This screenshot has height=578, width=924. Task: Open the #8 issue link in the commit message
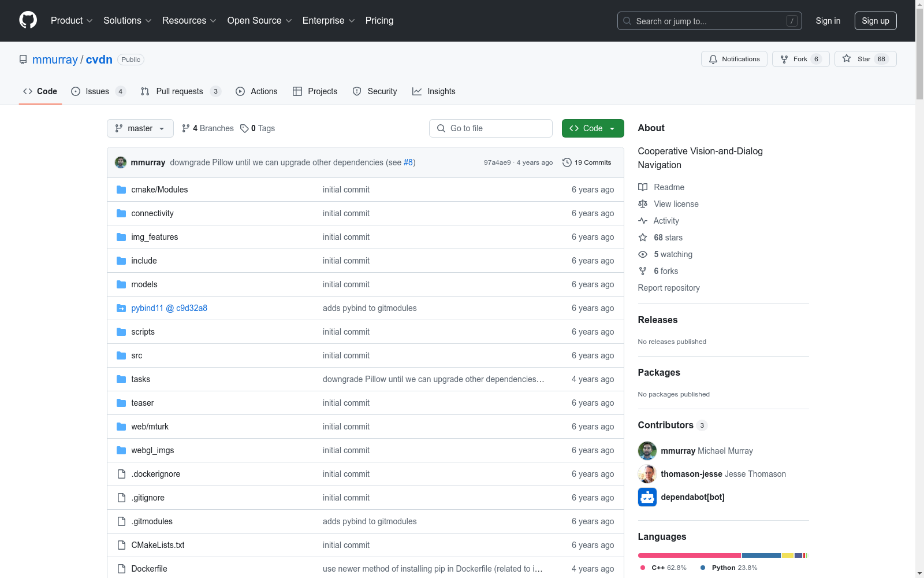tap(408, 162)
